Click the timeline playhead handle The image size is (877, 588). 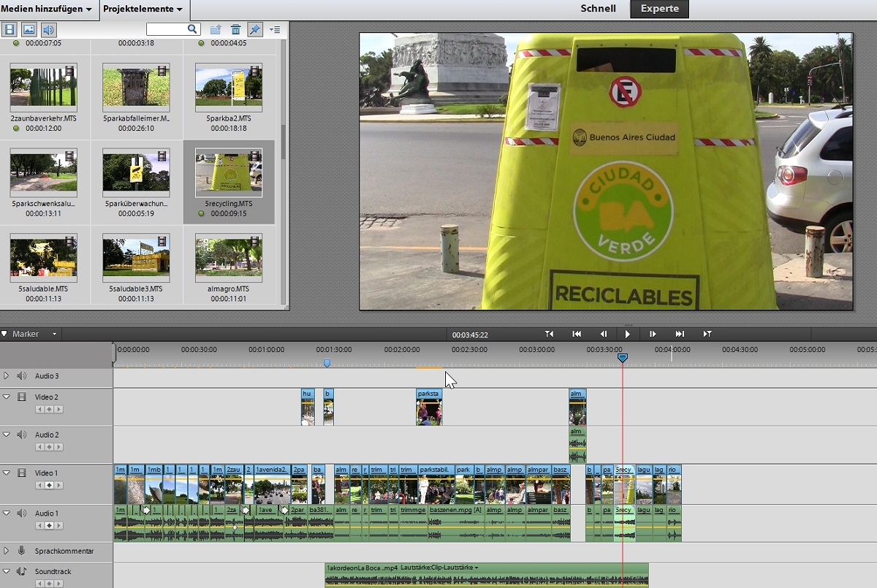pyautogui.click(x=622, y=358)
